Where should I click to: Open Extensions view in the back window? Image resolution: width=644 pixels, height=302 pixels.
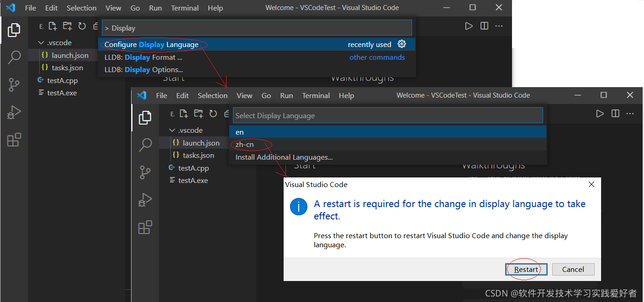[x=14, y=140]
